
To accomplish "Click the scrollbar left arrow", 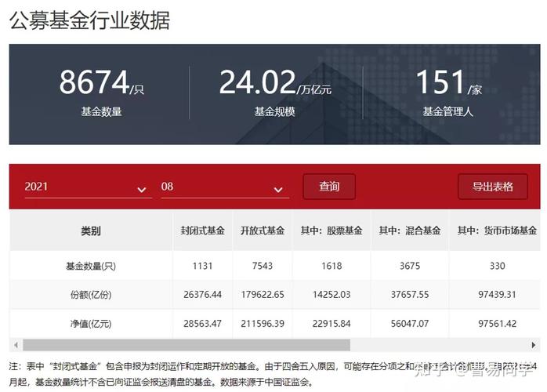I will coord(16,345).
